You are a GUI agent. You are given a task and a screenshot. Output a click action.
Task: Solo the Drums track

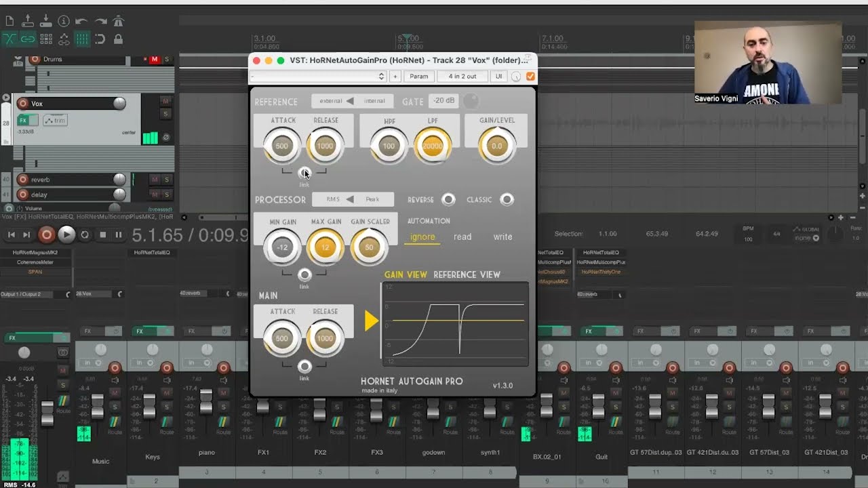coord(166,60)
